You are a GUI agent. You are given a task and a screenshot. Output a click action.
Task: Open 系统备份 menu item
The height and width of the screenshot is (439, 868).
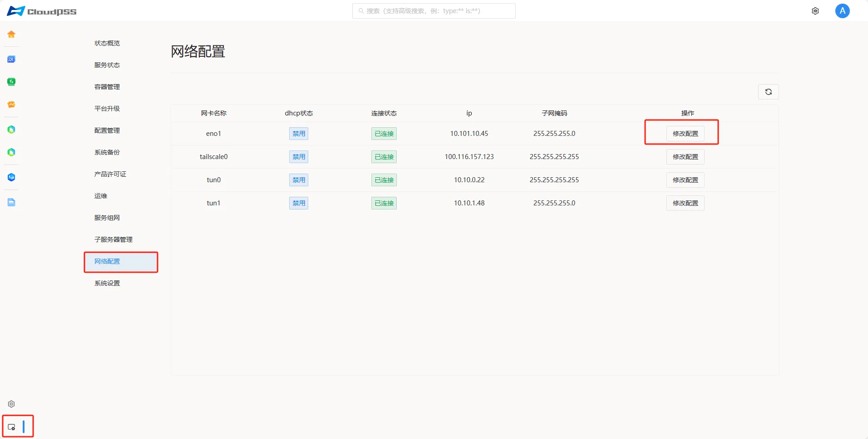(x=107, y=152)
